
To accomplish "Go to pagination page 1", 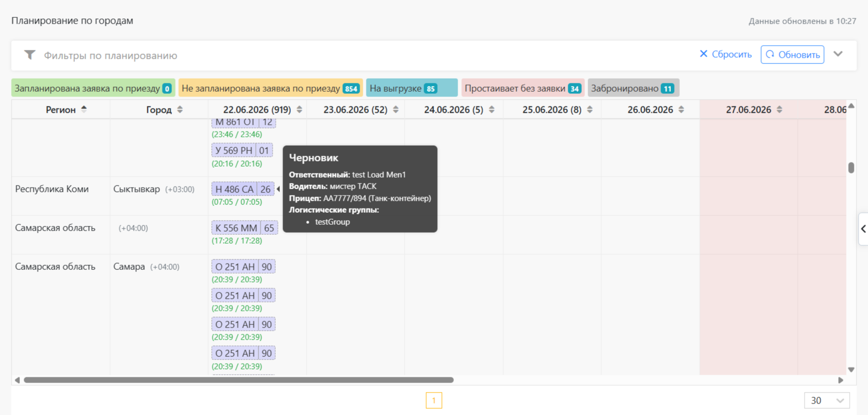I will coord(434,400).
